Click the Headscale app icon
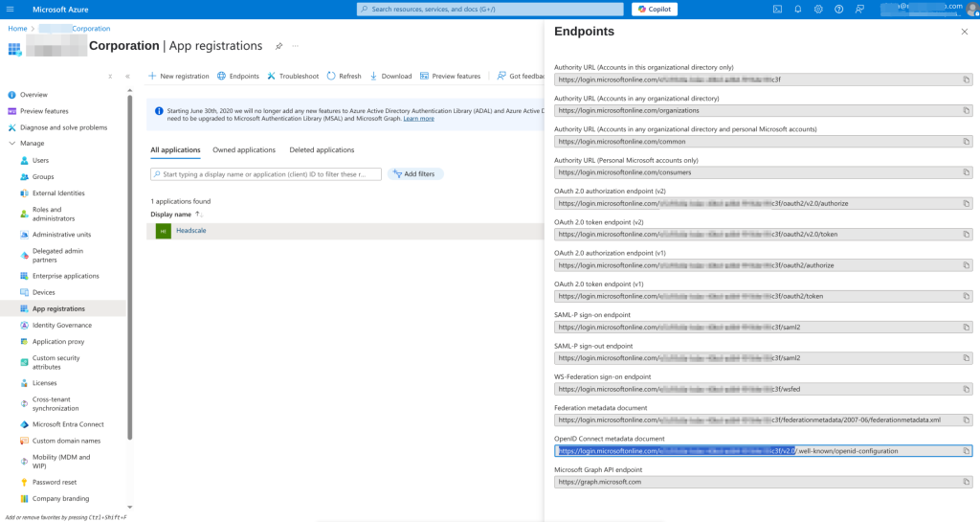Screen dimensions: 980x522 pos(163,231)
